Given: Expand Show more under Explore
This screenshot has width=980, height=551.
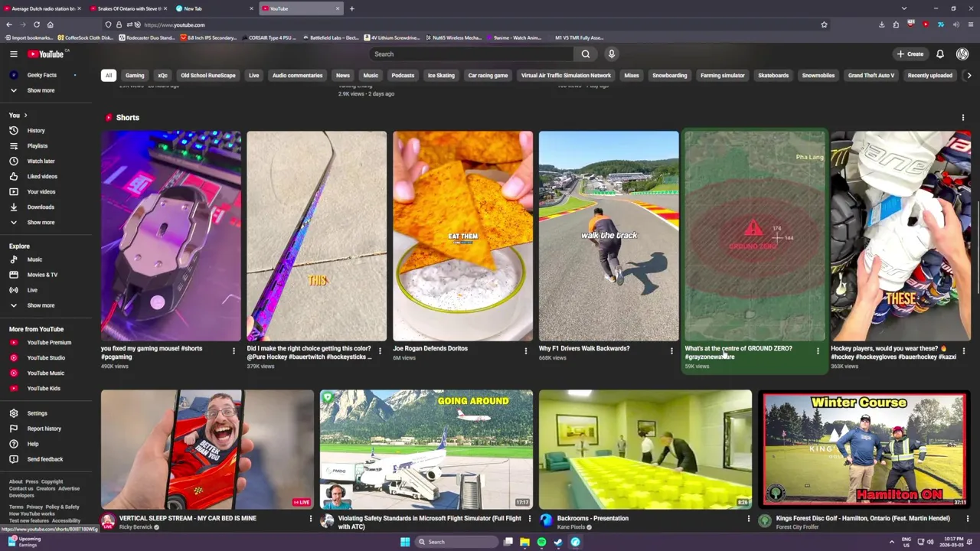Looking at the screenshot, I should (41, 305).
